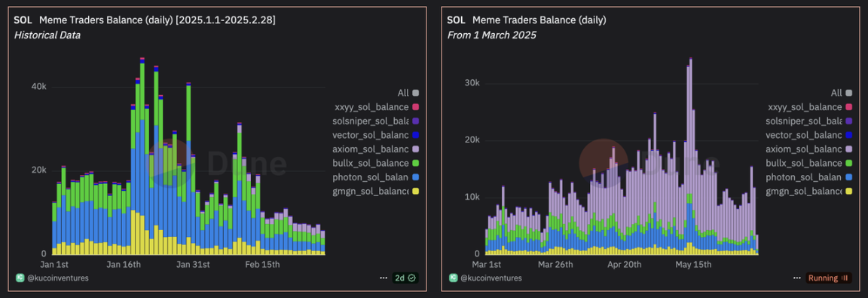868x298 pixels.
Task: Click the From 1 March 2025 subtitle
Action: [x=491, y=35]
